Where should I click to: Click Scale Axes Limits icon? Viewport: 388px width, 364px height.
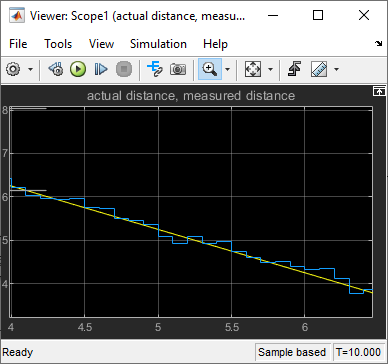[253, 69]
